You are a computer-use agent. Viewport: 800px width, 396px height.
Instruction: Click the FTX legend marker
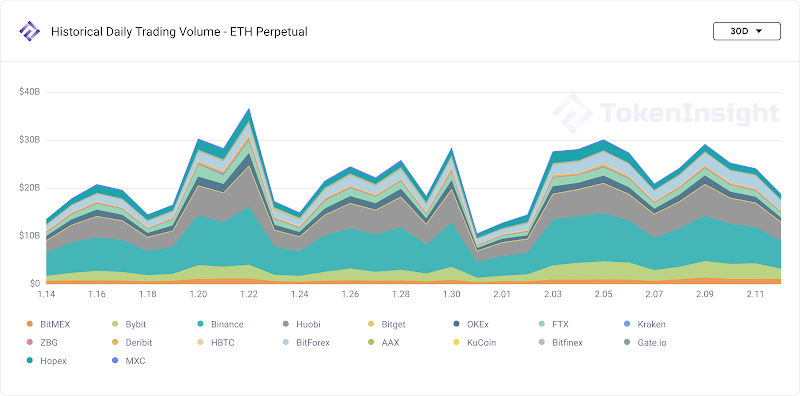pos(541,324)
